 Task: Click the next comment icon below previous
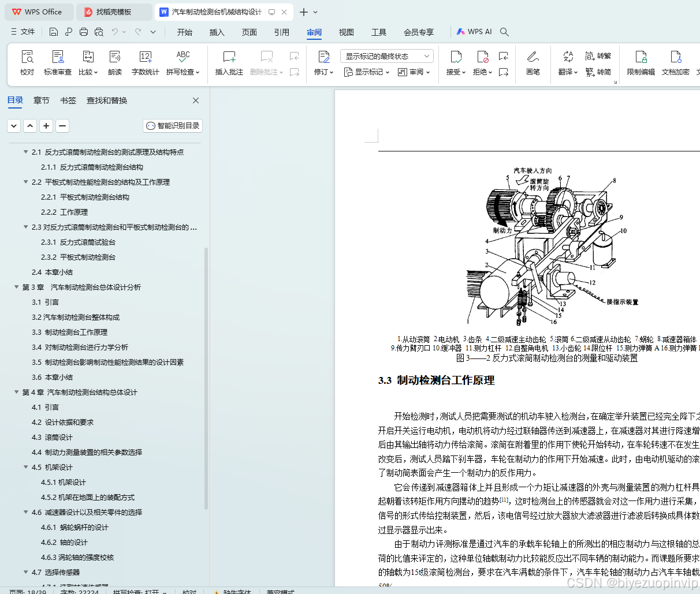[295, 72]
